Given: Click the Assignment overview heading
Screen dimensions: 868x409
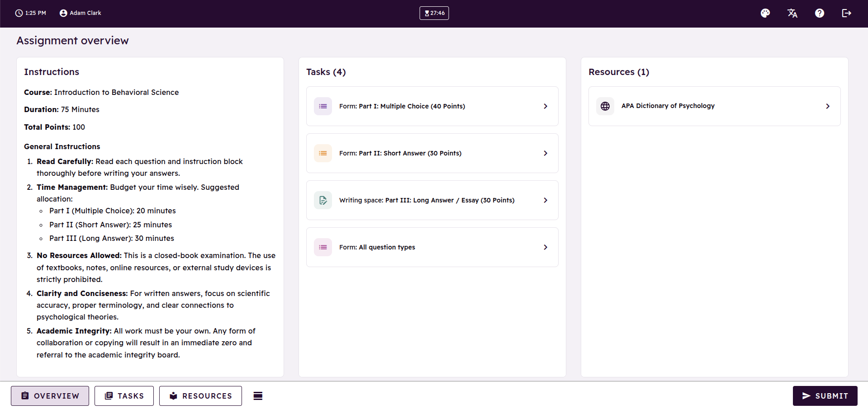Looking at the screenshot, I should click(x=73, y=41).
